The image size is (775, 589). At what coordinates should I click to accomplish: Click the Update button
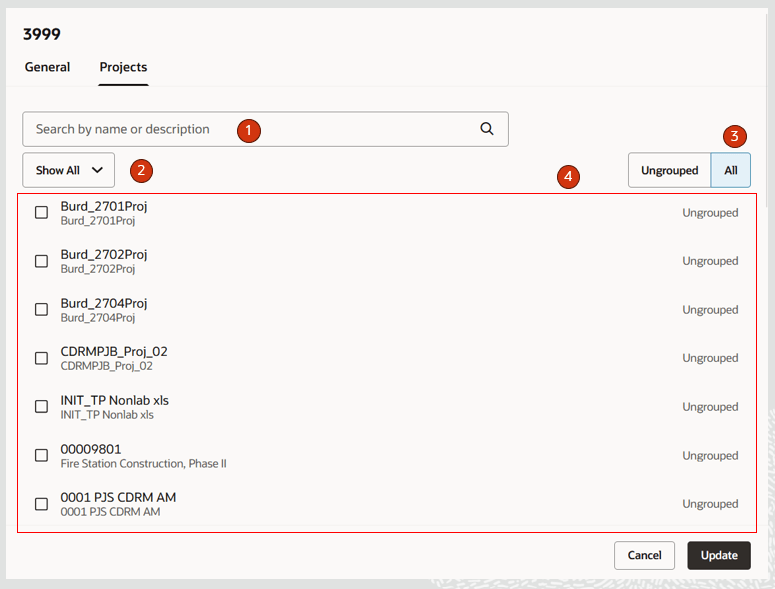click(x=719, y=555)
